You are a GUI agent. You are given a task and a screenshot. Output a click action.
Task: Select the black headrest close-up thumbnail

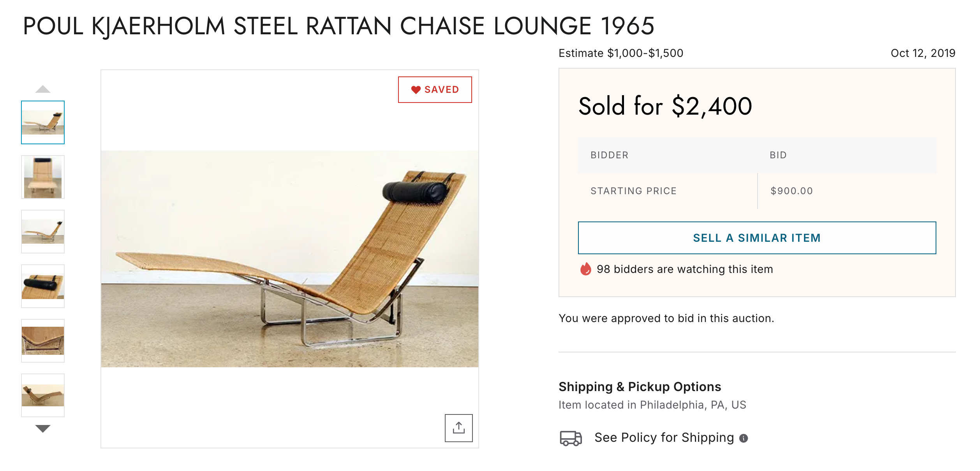tap(43, 286)
